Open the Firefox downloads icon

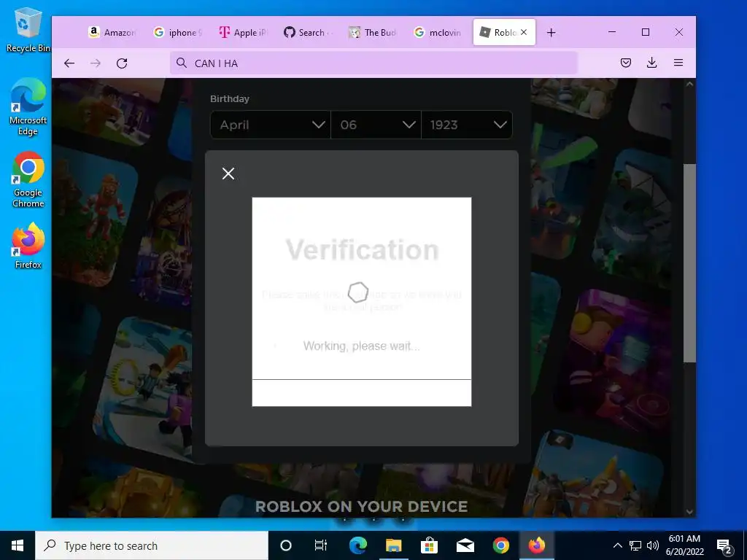652,63
